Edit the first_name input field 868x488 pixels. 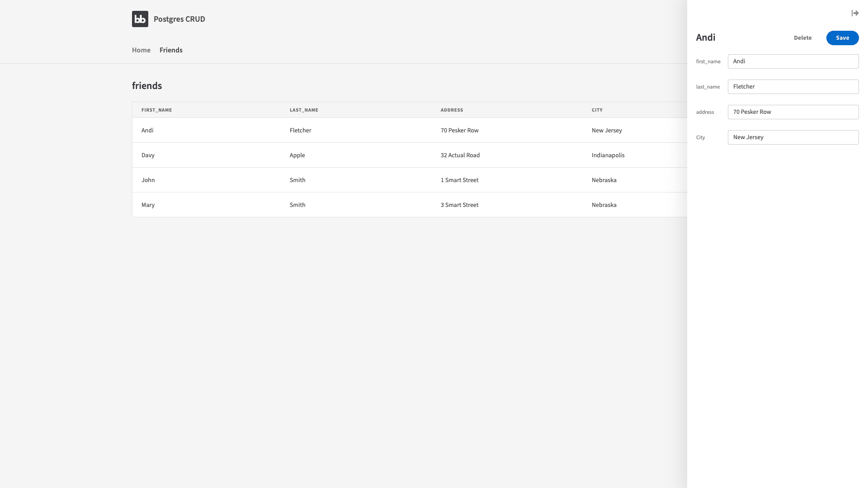(793, 61)
